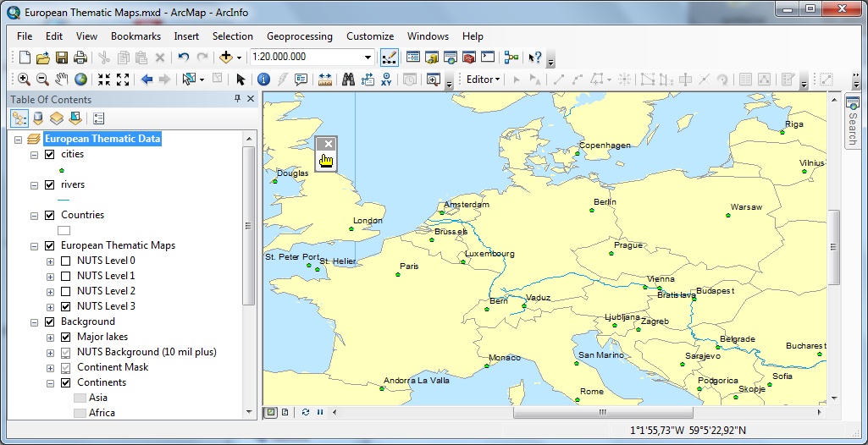Click the Countries layer symbol swatch
The height and width of the screenshot is (445, 868).
pyautogui.click(x=64, y=230)
